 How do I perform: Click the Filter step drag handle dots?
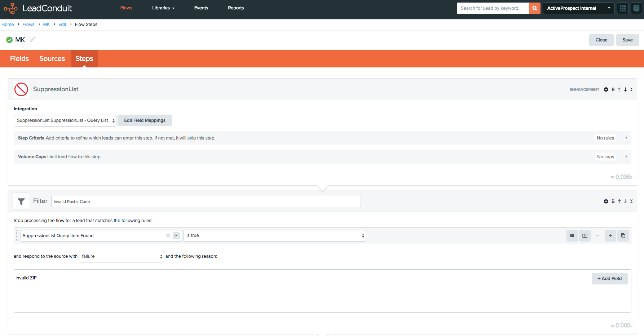pyautogui.click(x=613, y=201)
